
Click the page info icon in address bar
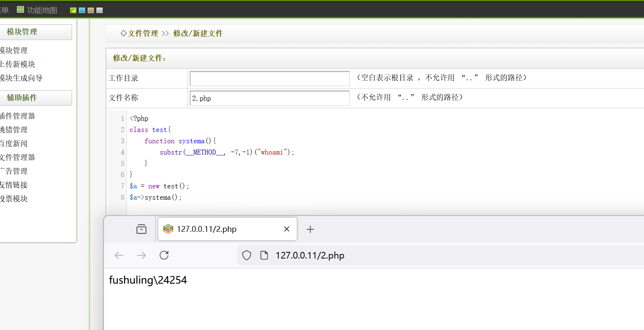(x=264, y=255)
